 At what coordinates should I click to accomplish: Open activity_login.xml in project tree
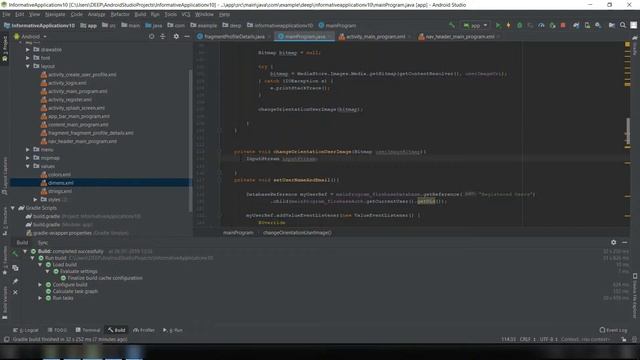click(x=67, y=83)
